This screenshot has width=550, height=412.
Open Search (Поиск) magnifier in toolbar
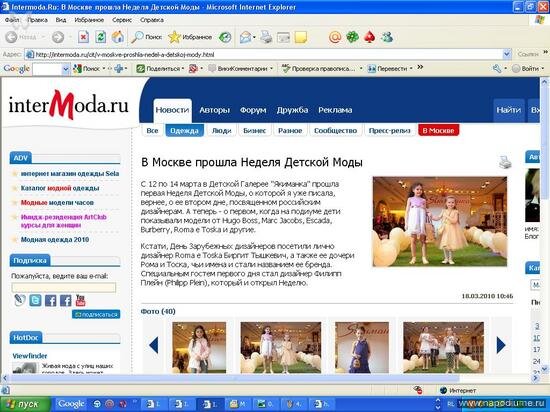[x=146, y=37]
